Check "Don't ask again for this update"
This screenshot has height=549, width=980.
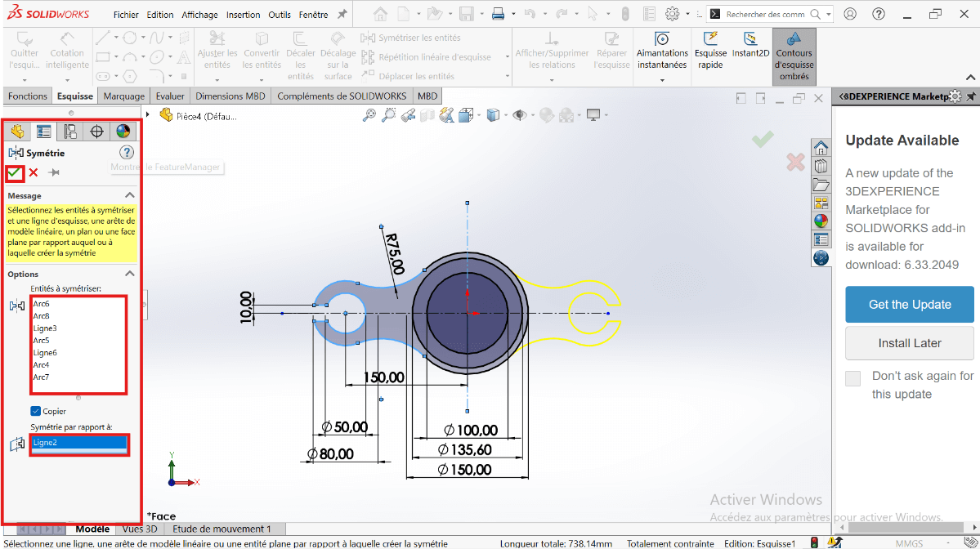pos(853,378)
